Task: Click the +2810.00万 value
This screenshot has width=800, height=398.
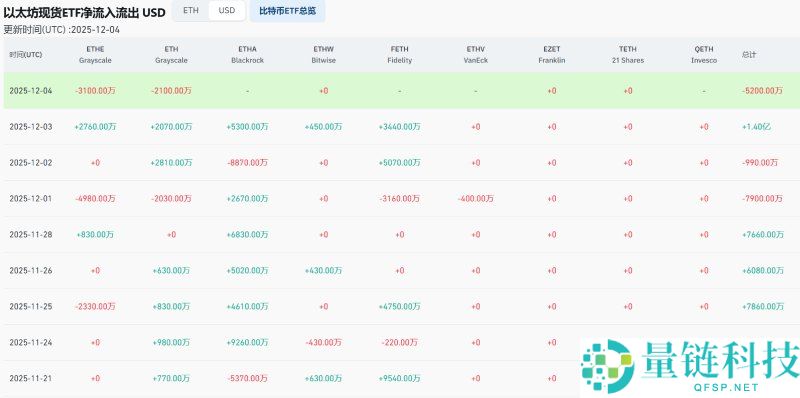Action: (x=171, y=163)
